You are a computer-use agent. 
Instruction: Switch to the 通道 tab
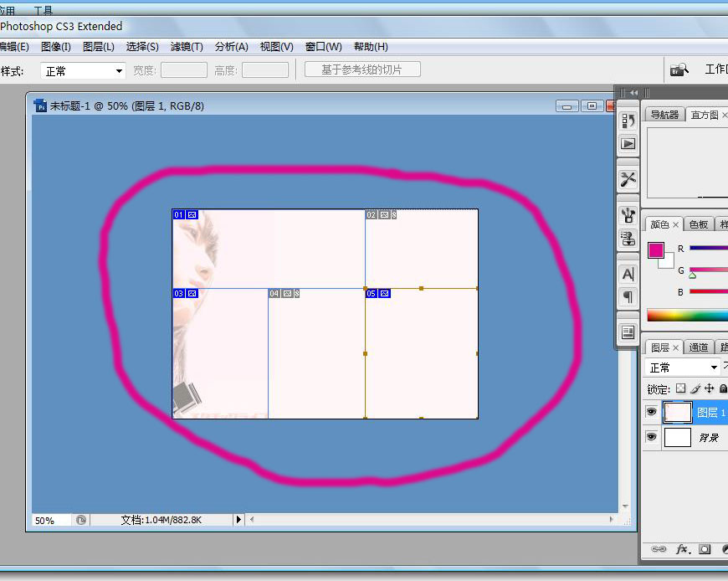[x=698, y=347]
